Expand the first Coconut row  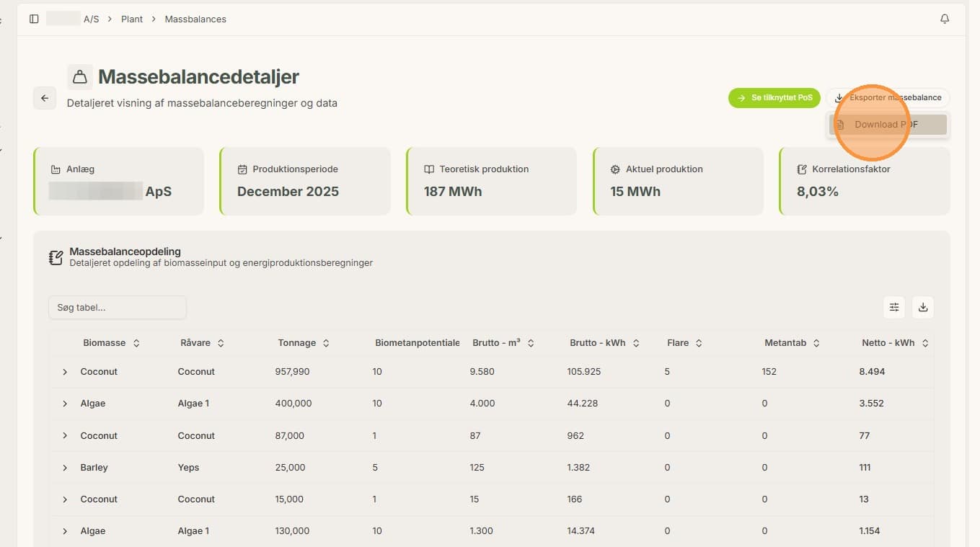[x=65, y=372]
